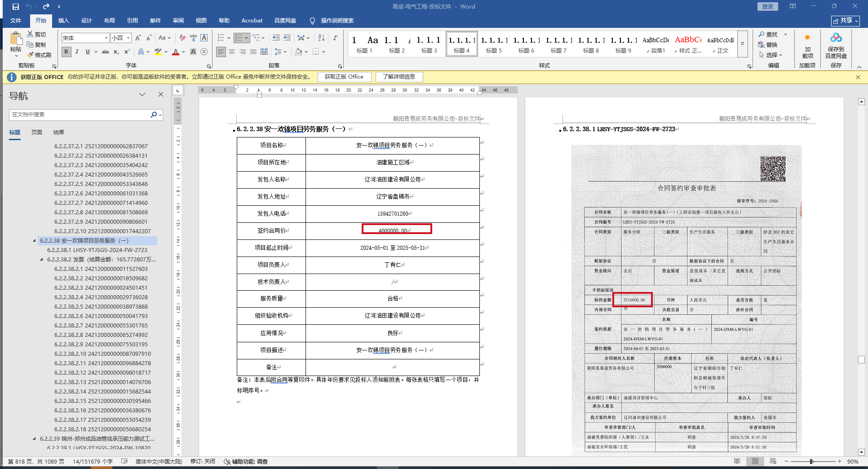This screenshot has width=868, height=469.
Task: Toggle strikethrough (abc) formatting
Action: tap(106, 52)
